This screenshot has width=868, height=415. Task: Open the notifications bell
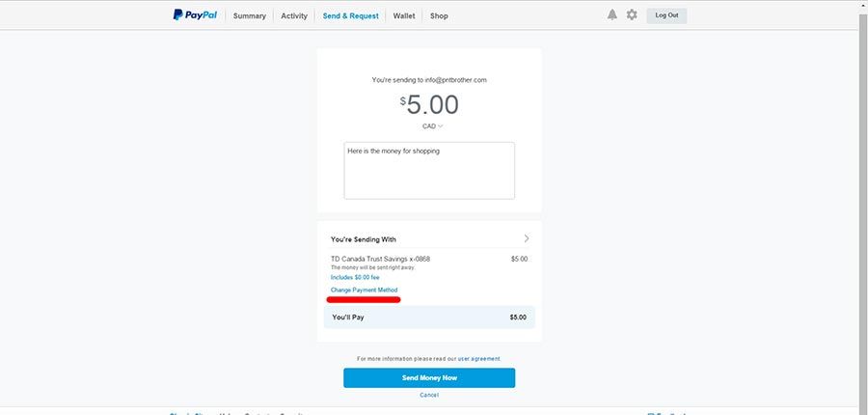[611, 15]
